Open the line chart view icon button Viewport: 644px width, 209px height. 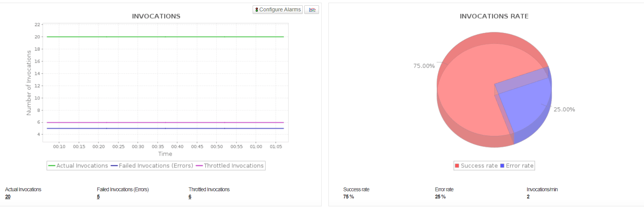click(x=312, y=10)
